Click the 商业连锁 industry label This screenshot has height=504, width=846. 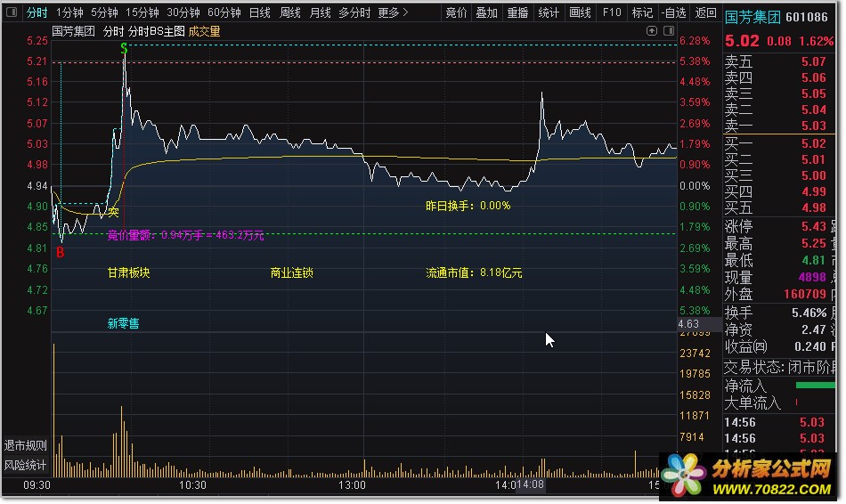[291, 273]
